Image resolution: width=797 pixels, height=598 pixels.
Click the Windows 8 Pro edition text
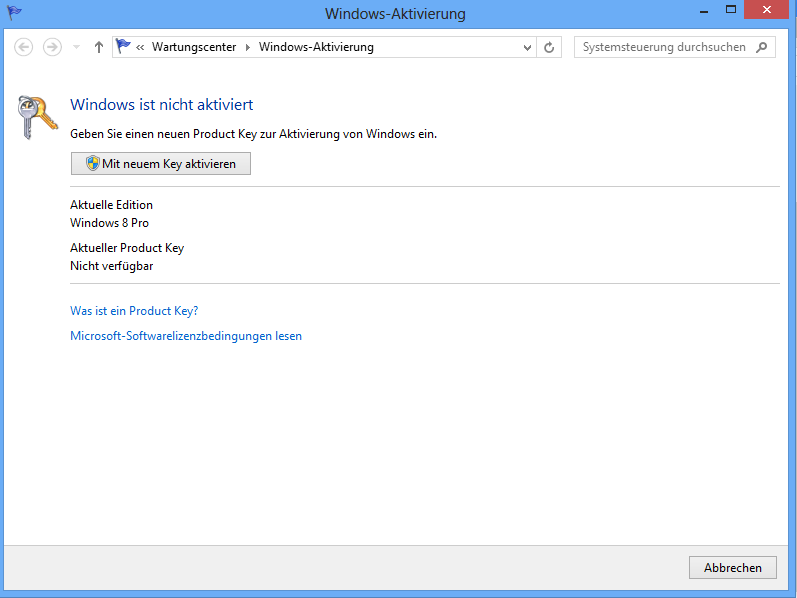[109, 223]
